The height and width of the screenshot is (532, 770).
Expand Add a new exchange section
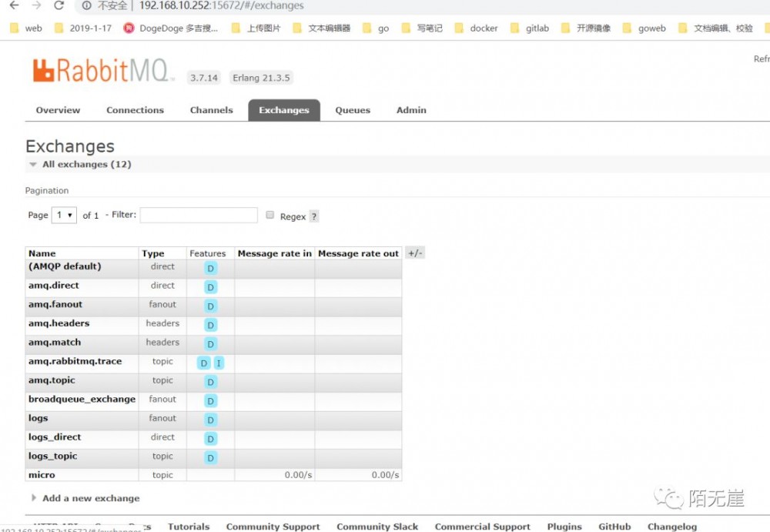coord(85,498)
